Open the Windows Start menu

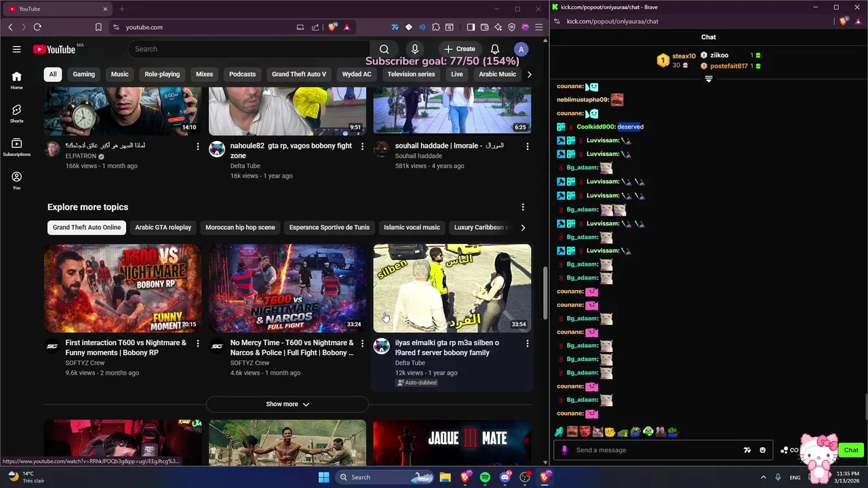point(324,477)
